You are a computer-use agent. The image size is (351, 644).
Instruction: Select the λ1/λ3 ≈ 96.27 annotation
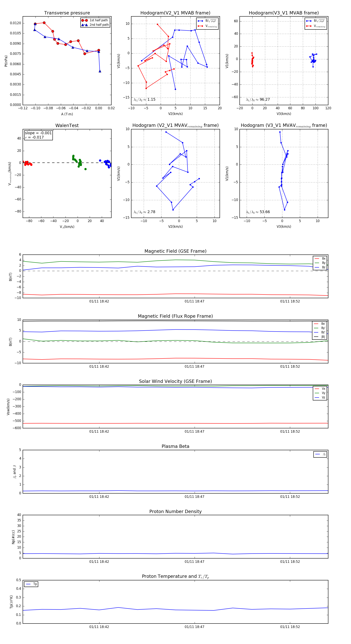click(258, 100)
